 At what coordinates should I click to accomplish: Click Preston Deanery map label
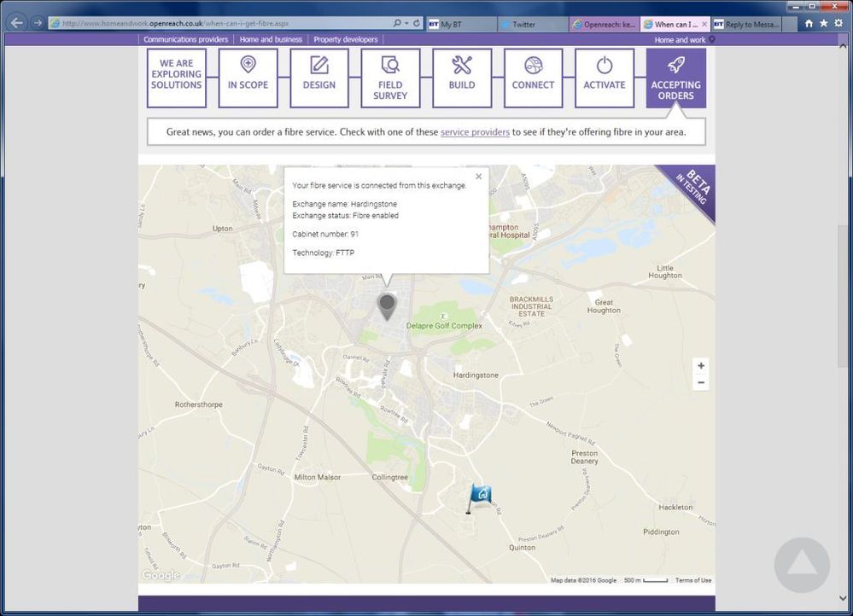(584, 457)
